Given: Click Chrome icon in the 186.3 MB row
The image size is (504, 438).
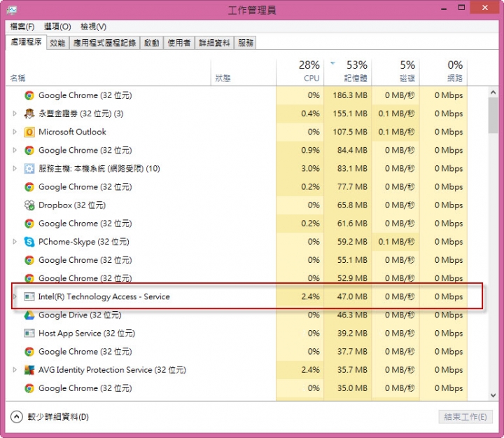Looking at the screenshot, I should [x=29, y=95].
